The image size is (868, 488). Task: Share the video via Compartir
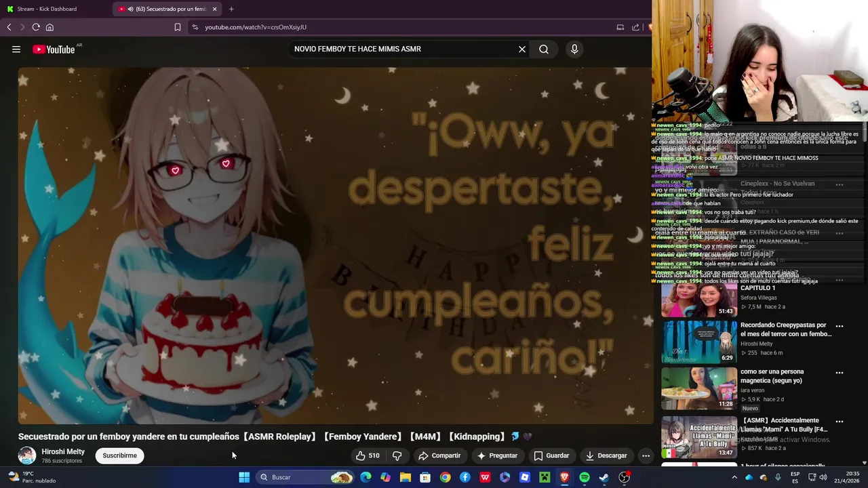point(439,455)
